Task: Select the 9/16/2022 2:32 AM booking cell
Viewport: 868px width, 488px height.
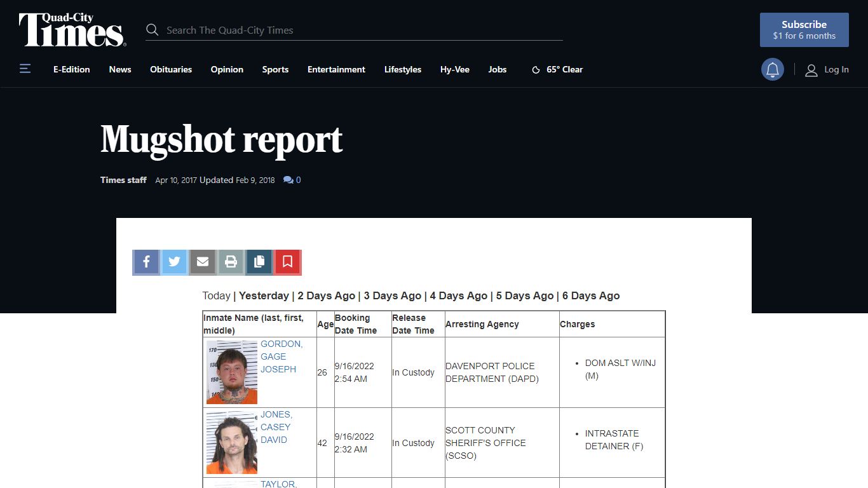Action: click(363, 443)
